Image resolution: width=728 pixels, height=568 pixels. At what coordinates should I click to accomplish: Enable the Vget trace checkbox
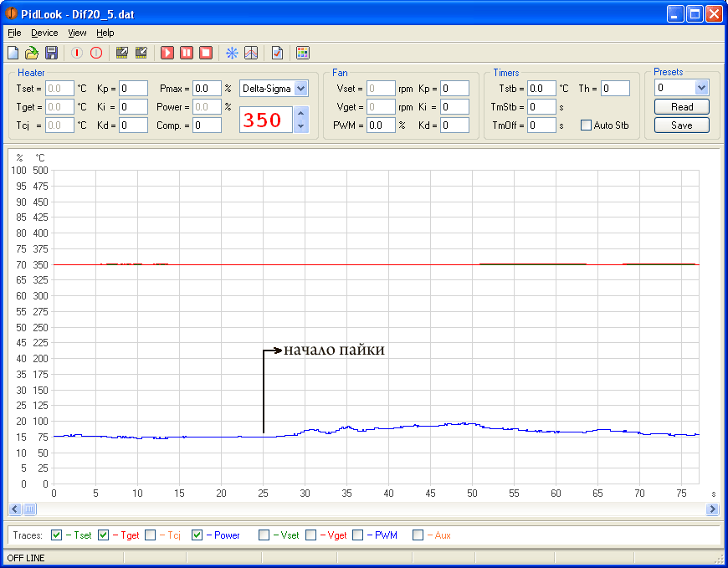(310, 535)
